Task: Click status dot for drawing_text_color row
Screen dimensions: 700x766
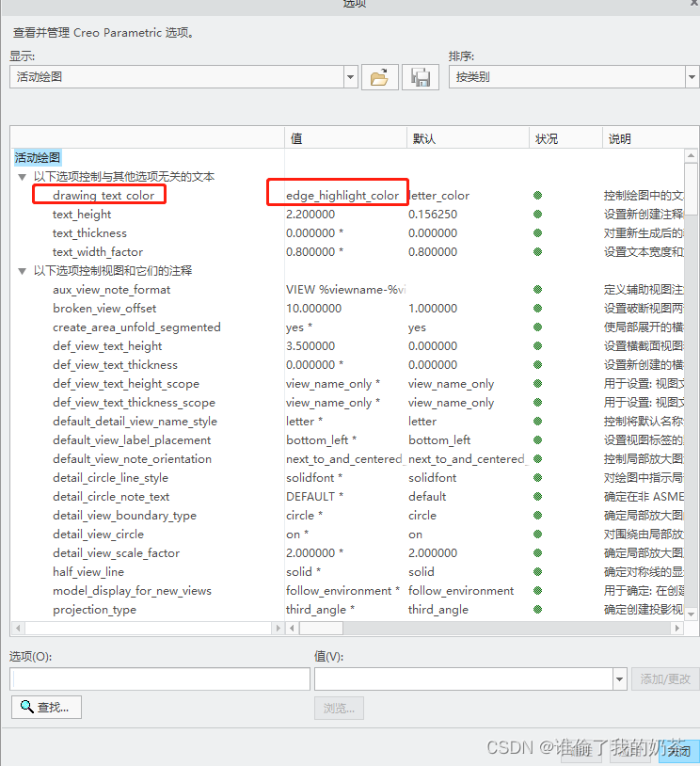Action: (x=538, y=196)
